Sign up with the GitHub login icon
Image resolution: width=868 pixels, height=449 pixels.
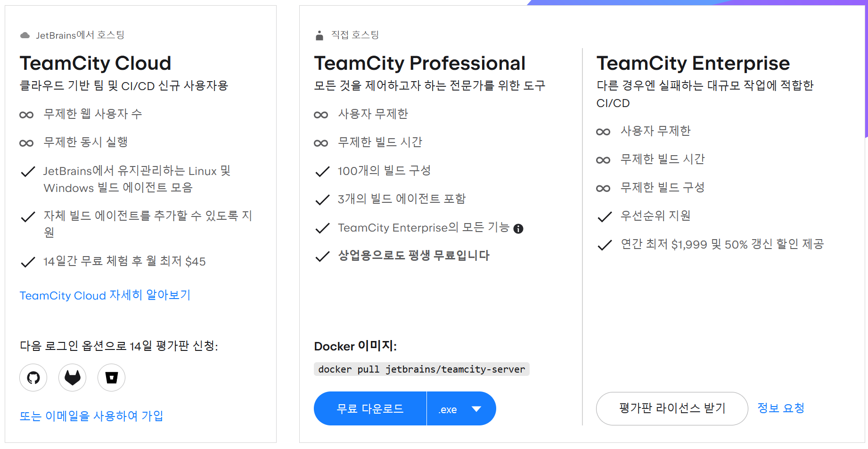33,378
